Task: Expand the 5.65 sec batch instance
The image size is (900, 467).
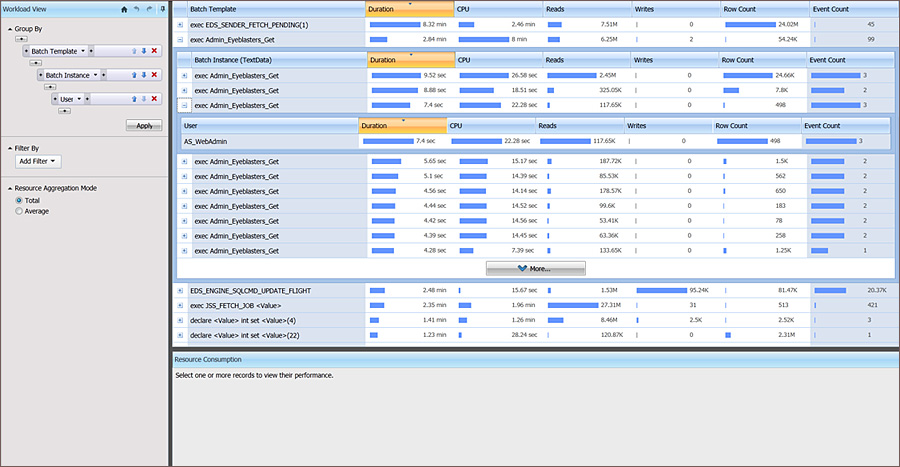Action: [184, 161]
